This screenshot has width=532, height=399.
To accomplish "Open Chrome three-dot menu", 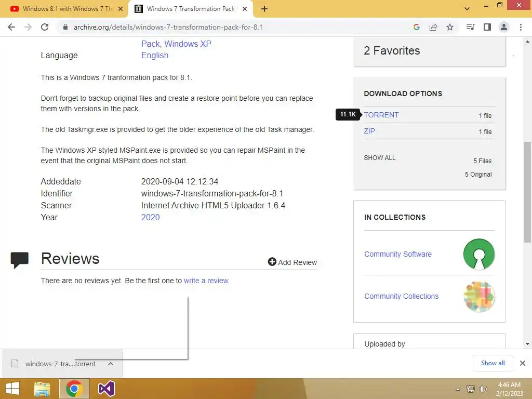I will 521,27.
